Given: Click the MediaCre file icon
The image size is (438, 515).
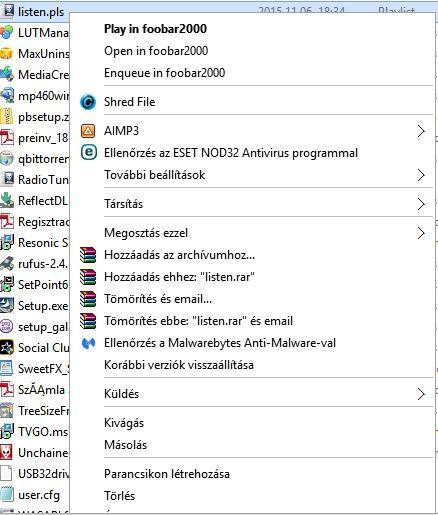Looking at the screenshot, I should click(7, 75).
